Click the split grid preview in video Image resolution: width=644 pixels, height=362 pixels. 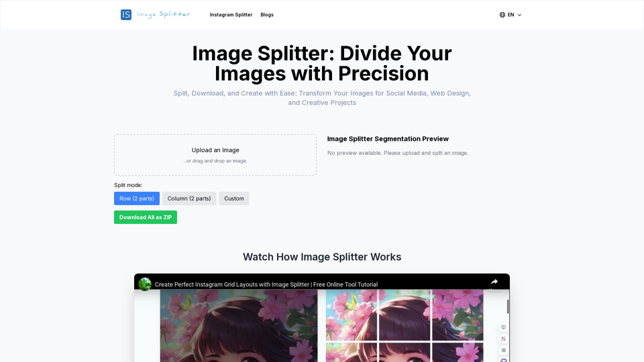[x=405, y=326]
